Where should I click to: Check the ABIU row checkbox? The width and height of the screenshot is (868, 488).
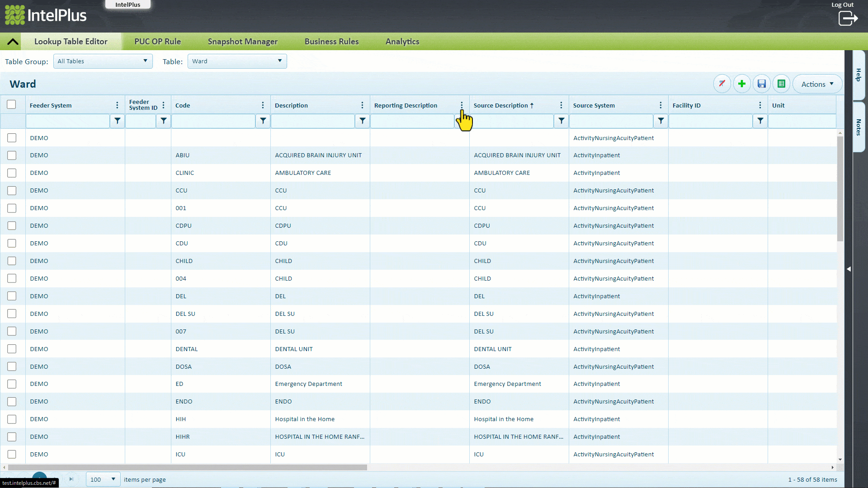coord(12,155)
